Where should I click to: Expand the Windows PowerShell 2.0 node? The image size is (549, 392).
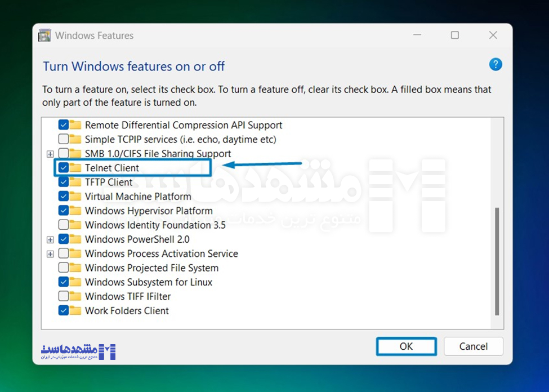pyautogui.click(x=51, y=239)
